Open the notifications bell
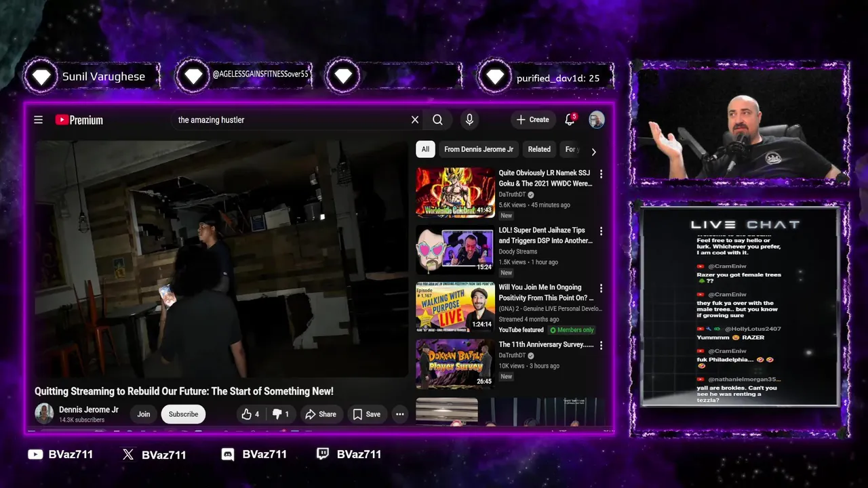Viewport: 868px width, 488px height. click(x=570, y=120)
